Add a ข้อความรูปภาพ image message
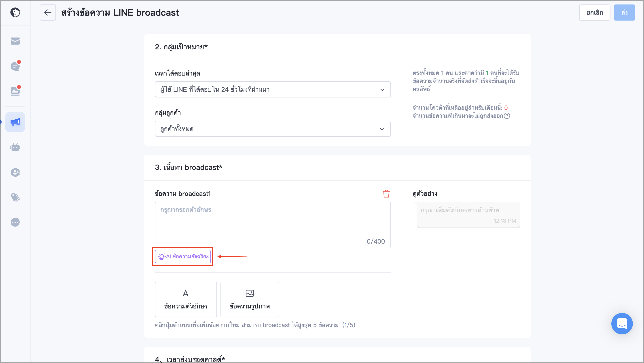 (x=250, y=300)
